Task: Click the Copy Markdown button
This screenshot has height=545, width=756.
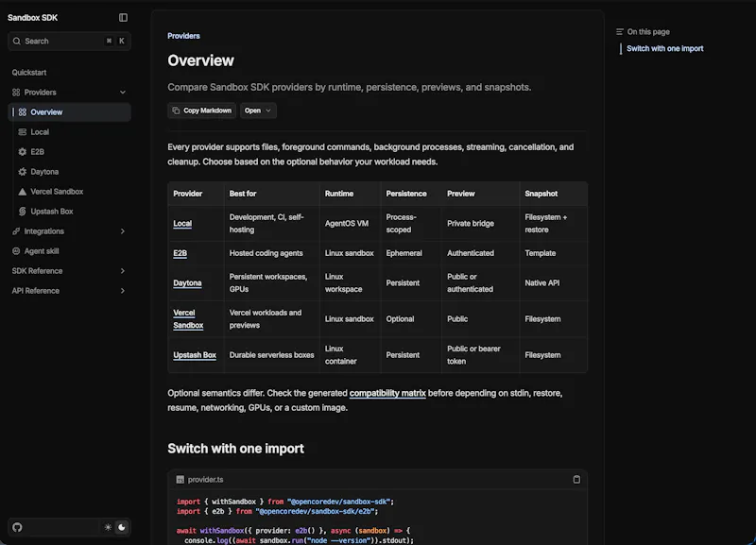Action: [202, 111]
